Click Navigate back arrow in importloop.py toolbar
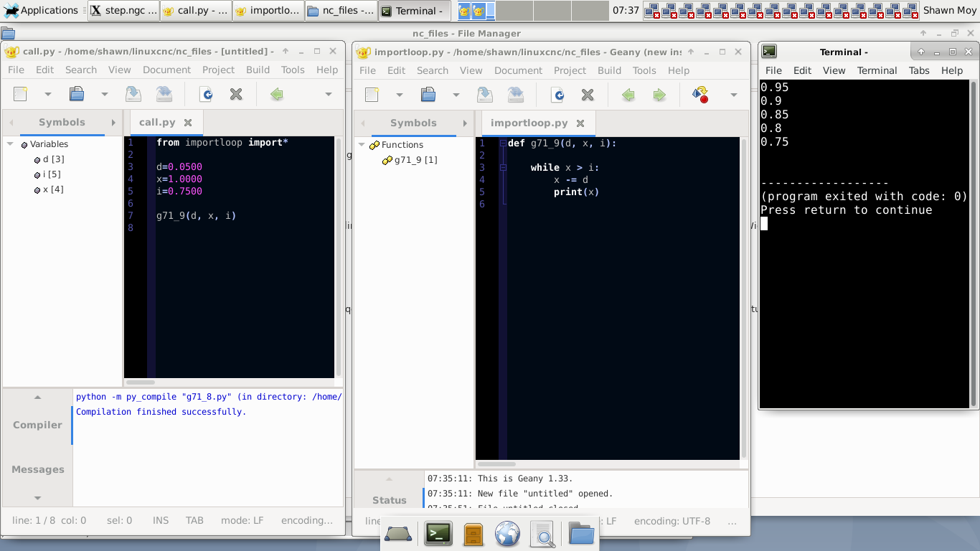This screenshot has width=980, height=551. [628, 95]
